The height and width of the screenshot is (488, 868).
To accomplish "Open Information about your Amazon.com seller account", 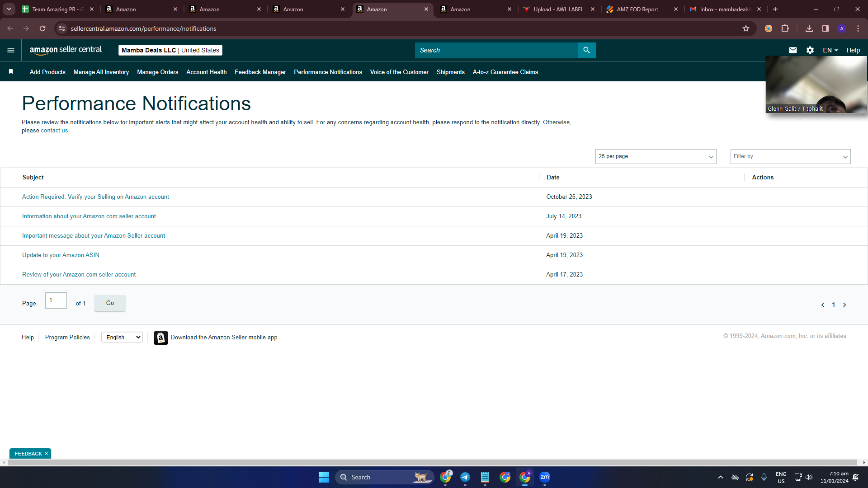I will click(x=89, y=216).
